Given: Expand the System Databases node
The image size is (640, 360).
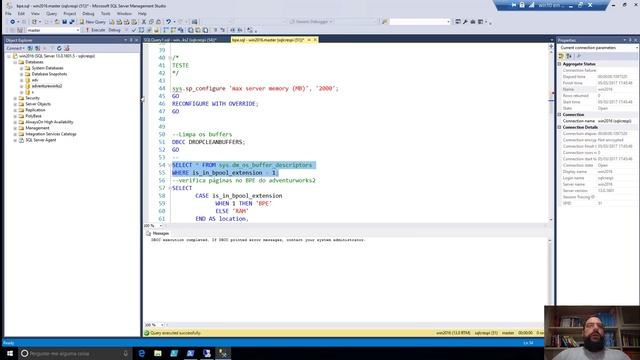Looking at the screenshot, I should coord(21,68).
